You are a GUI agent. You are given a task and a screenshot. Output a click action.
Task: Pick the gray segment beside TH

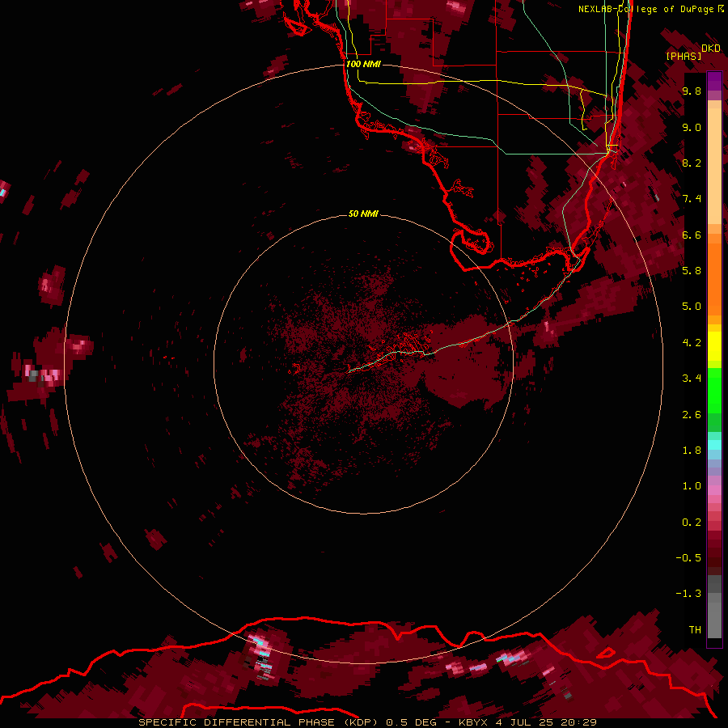click(x=714, y=620)
